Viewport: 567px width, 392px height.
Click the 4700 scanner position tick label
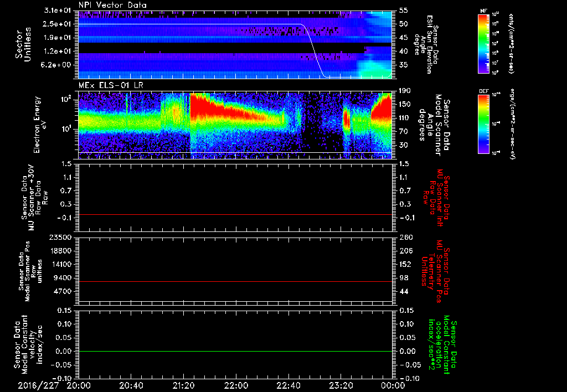(x=61, y=291)
